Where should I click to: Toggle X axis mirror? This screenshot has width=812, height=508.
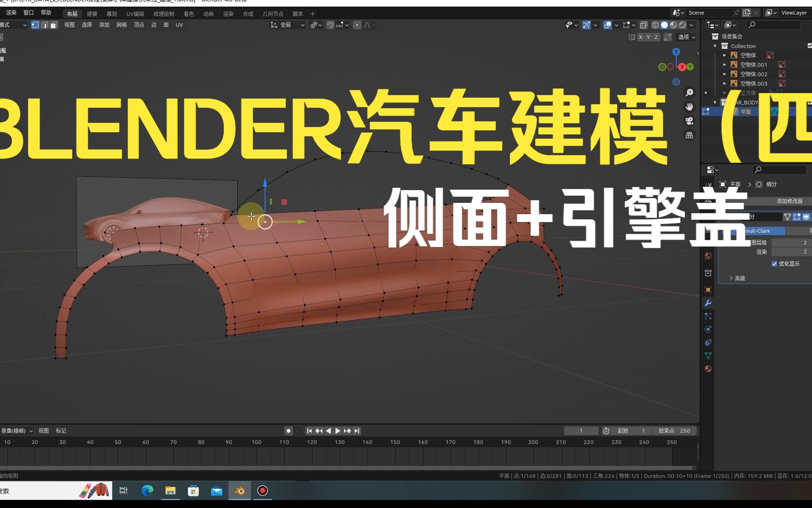click(640, 37)
